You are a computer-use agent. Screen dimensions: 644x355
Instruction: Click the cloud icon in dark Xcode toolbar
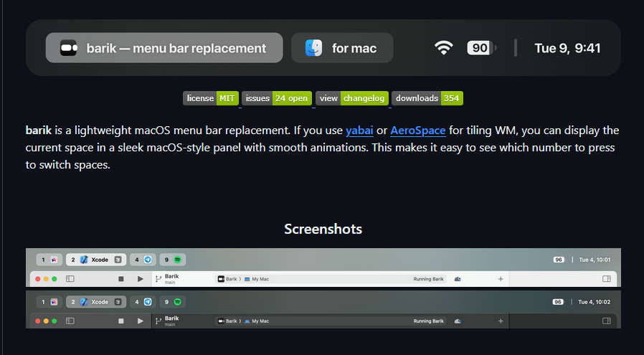(458, 321)
